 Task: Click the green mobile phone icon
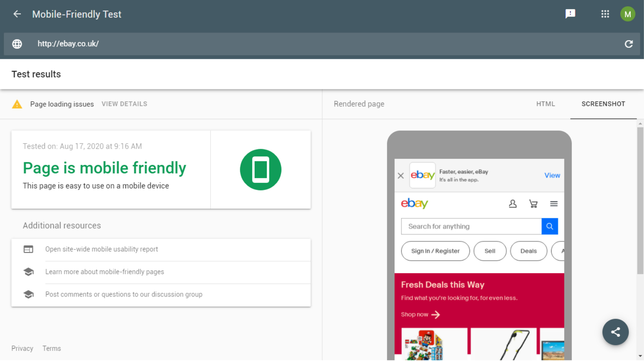point(261,170)
